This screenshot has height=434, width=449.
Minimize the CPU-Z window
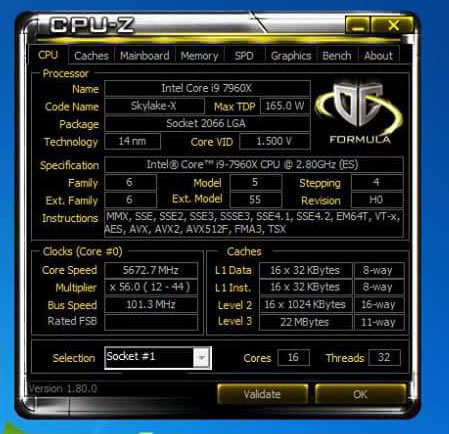358,25
